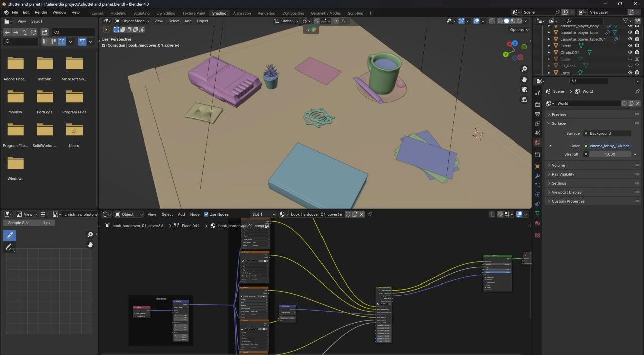Open the viewport Options popover
Image resolution: width=644 pixels, height=355 pixels.
pyautogui.click(x=519, y=30)
